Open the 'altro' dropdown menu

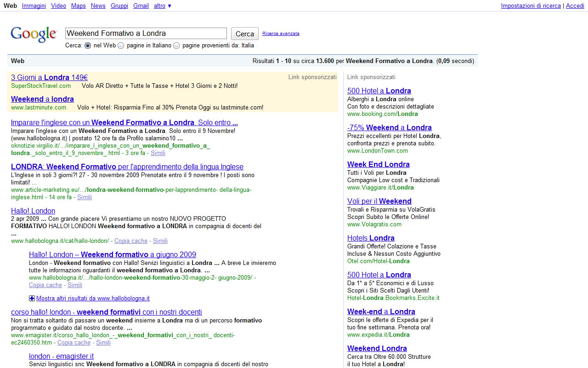pyautogui.click(x=162, y=6)
